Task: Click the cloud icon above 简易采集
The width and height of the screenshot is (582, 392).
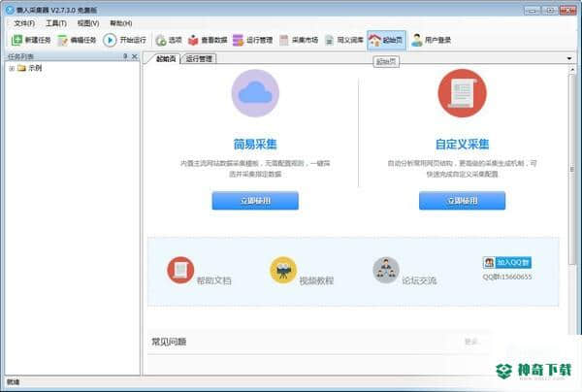Action: tap(255, 93)
